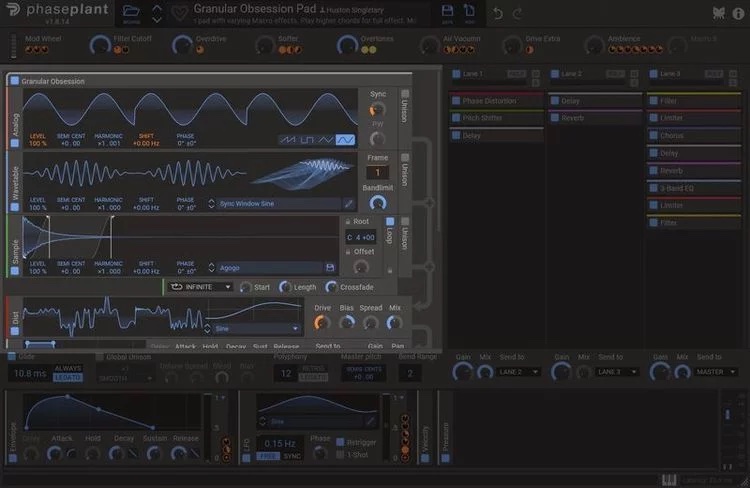750x488 pixels.
Task: Enable the LFO 1-Shot checkbox
Action: click(340, 455)
